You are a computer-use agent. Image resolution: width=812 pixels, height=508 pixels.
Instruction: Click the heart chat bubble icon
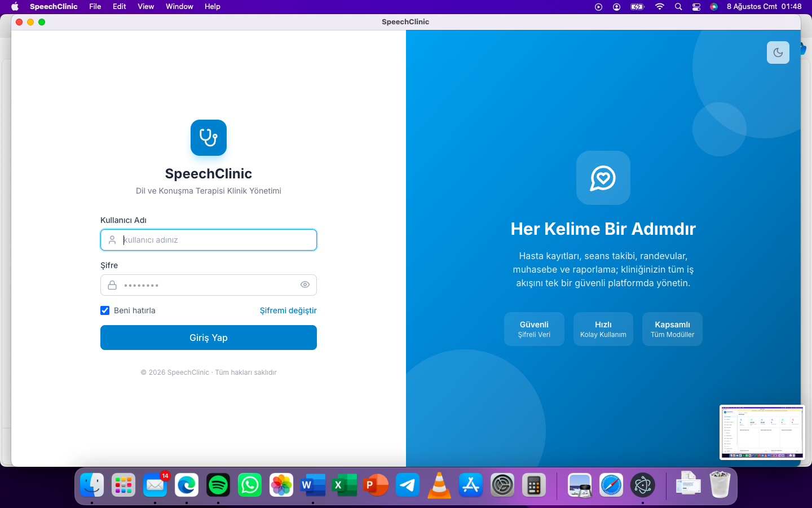pos(603,178)
